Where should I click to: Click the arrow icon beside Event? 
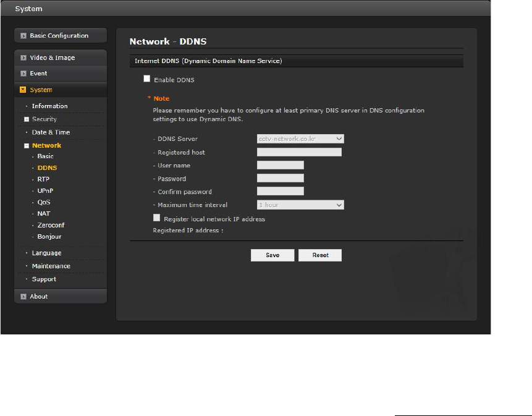23,74
